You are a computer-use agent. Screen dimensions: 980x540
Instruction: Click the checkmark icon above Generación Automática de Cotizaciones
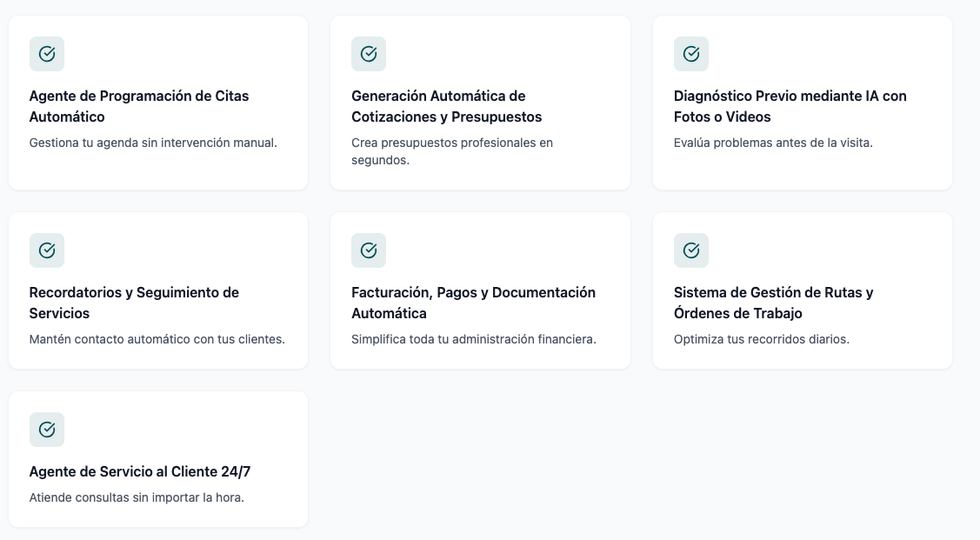click(x=369, y=54)
